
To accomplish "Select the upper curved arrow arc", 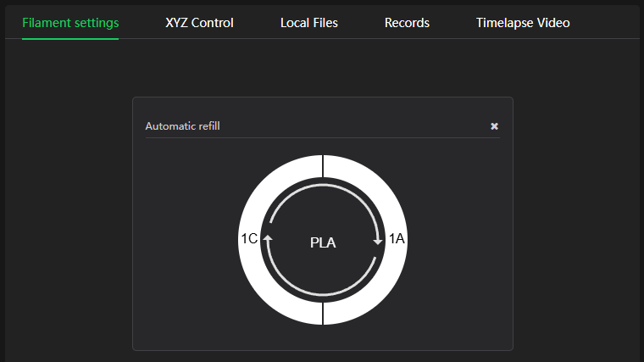I will (323, 187).
